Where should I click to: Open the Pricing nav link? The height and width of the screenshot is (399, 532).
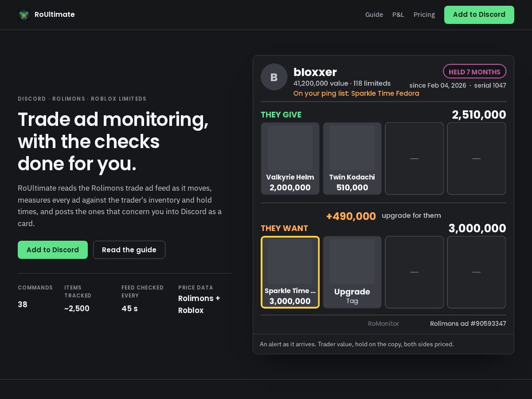[424, 15]
